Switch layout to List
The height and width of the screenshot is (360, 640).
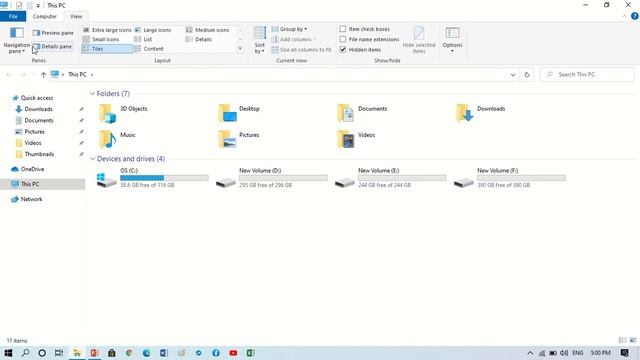point(143,39)
